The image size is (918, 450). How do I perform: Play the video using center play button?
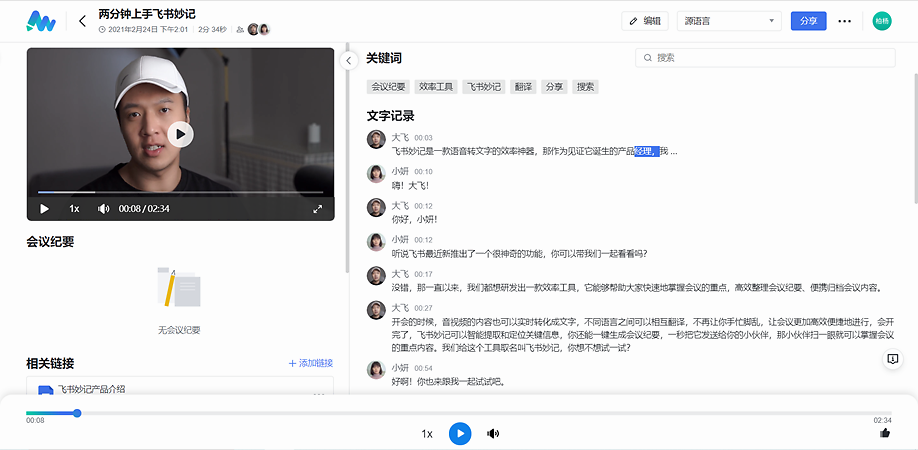point(180,134)
